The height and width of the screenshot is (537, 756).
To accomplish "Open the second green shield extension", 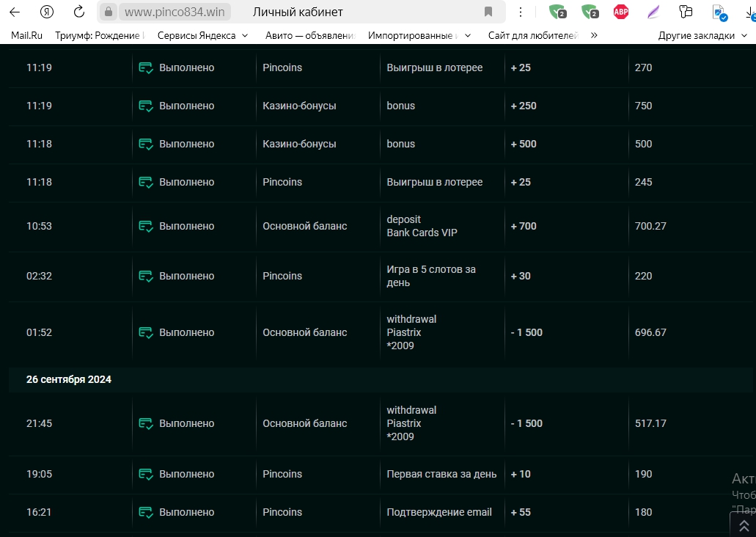I will (590, 12).
